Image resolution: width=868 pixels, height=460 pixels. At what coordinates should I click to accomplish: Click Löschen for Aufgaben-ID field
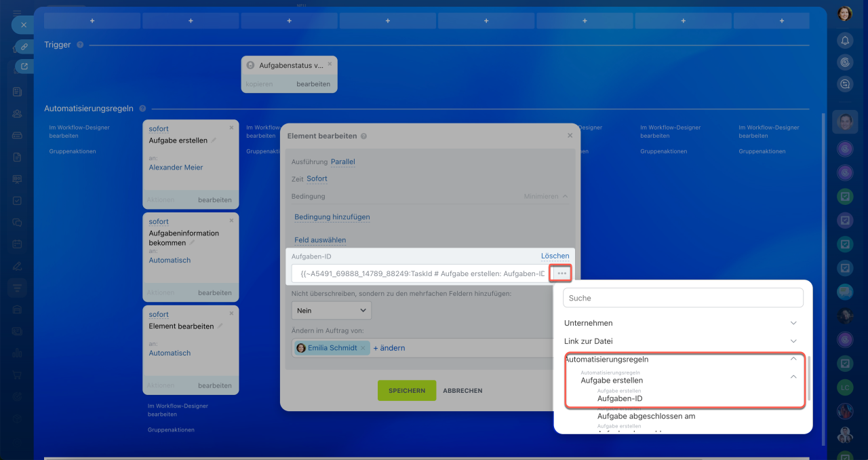point(555,256)
